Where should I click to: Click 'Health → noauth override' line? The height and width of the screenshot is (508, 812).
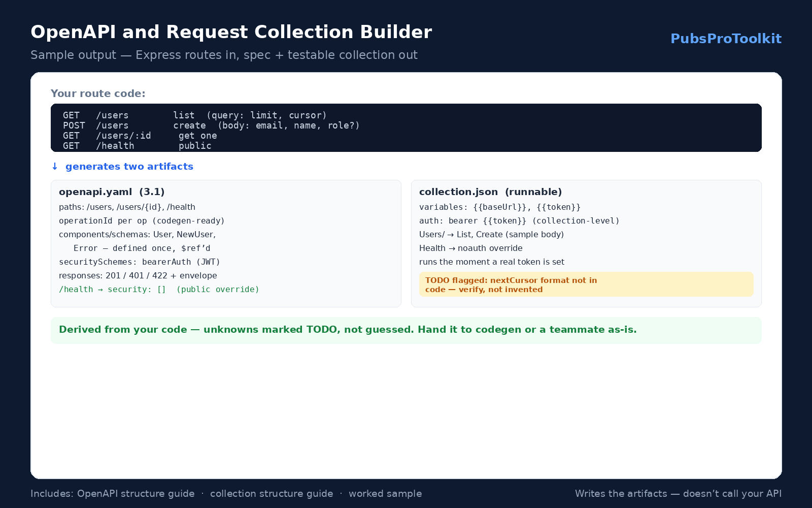point(470,248)
